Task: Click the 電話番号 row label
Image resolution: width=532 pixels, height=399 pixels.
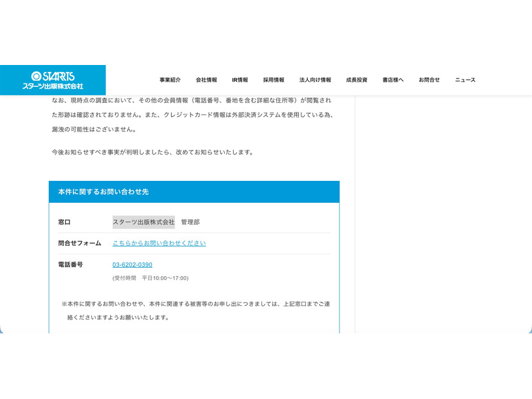Action: [x=71, y=264]
